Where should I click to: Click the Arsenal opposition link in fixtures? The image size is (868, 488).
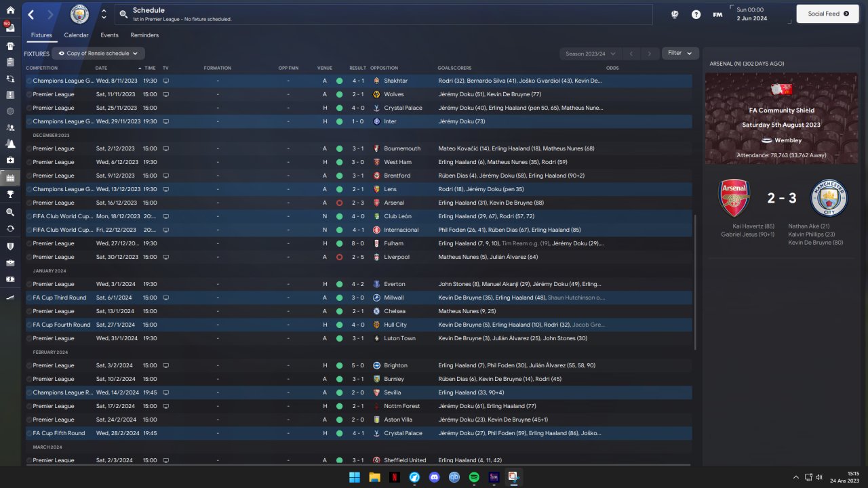pos(393,203)
